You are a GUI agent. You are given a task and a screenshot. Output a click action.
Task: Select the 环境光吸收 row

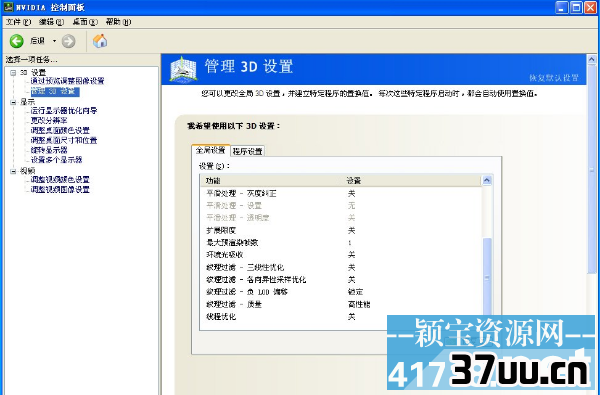341,255
